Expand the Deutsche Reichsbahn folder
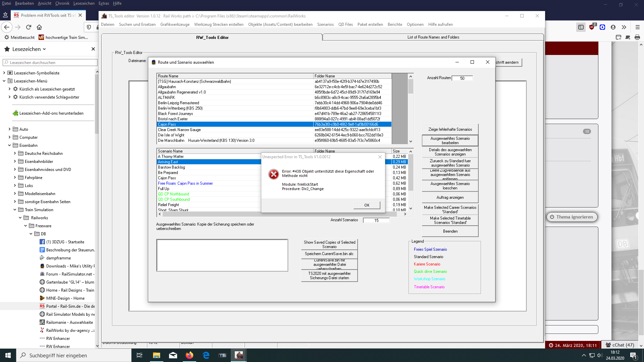The image size is (644, 362). pos(15,154)
